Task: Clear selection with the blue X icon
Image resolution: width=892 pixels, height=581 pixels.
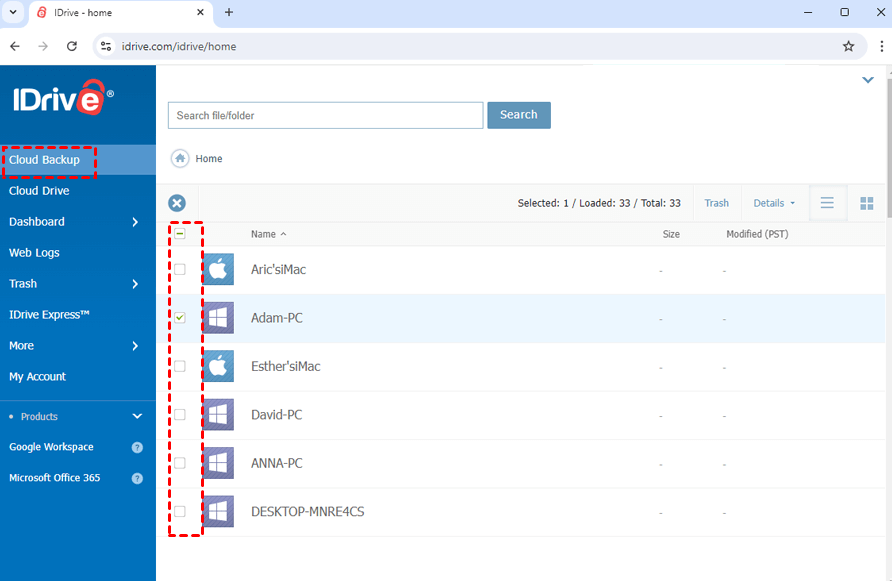Action: click(x=177, y=203)
